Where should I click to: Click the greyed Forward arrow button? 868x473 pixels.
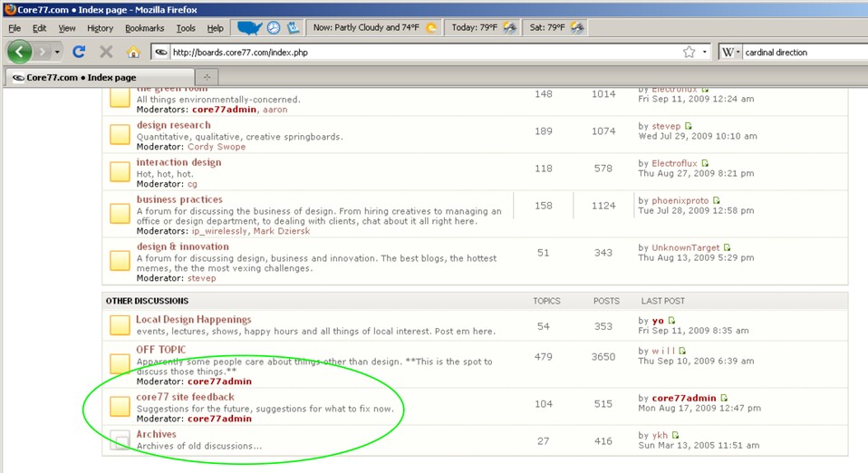tap(42, 52)
